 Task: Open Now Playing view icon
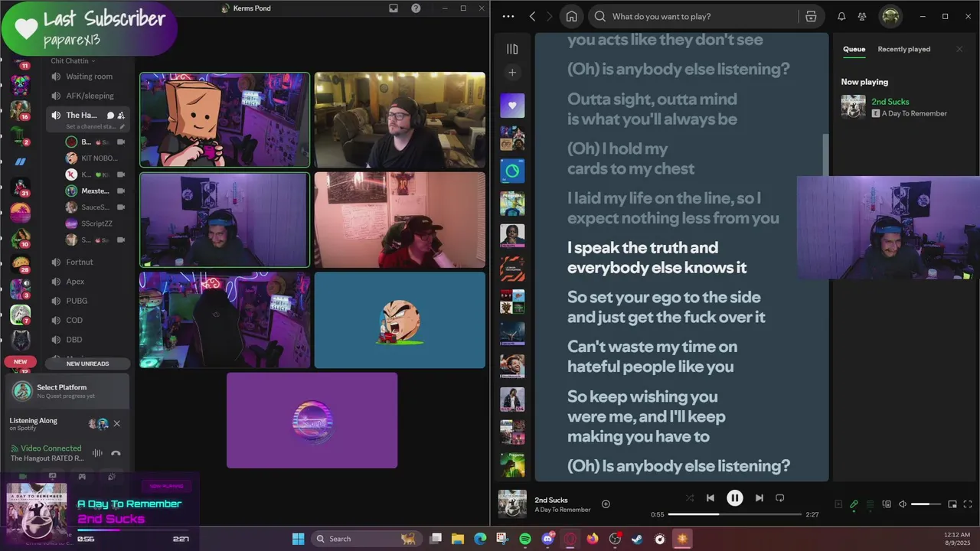pyautogui.click(x=838, y=504)
